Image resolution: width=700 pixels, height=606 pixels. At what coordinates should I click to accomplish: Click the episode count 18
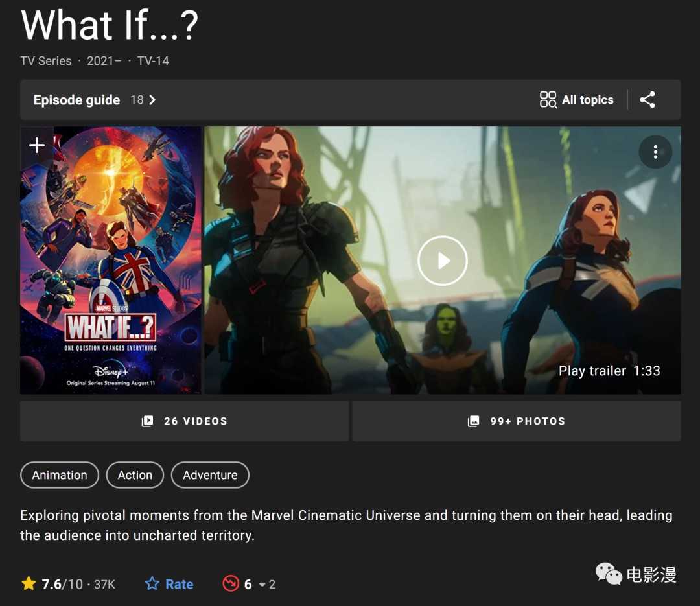137,100
